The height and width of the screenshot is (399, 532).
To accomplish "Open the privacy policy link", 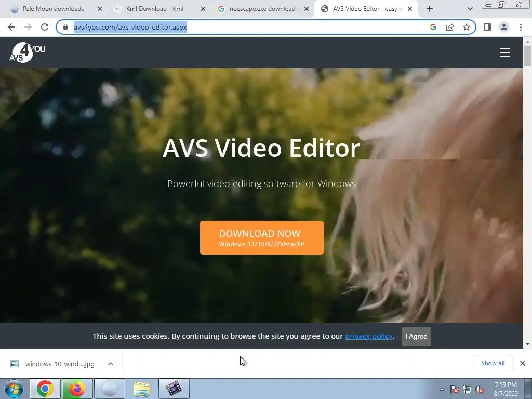I will click(x=368, y=336).
